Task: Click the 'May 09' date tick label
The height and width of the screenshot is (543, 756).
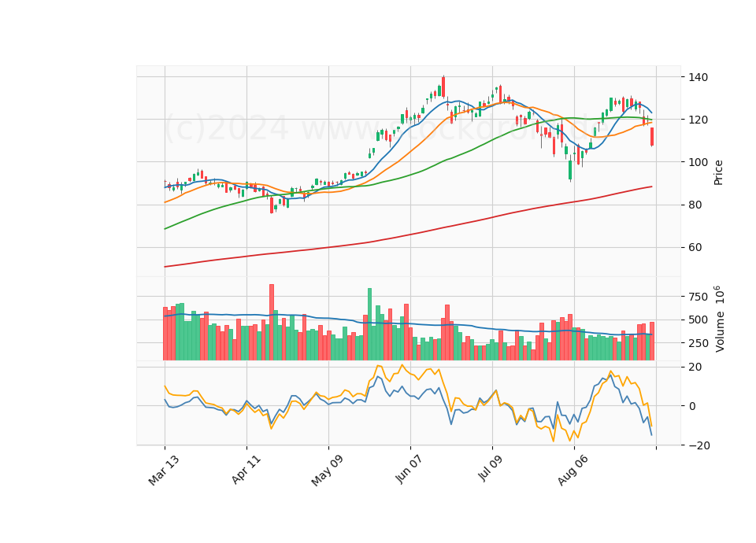Action: [327, 471]
